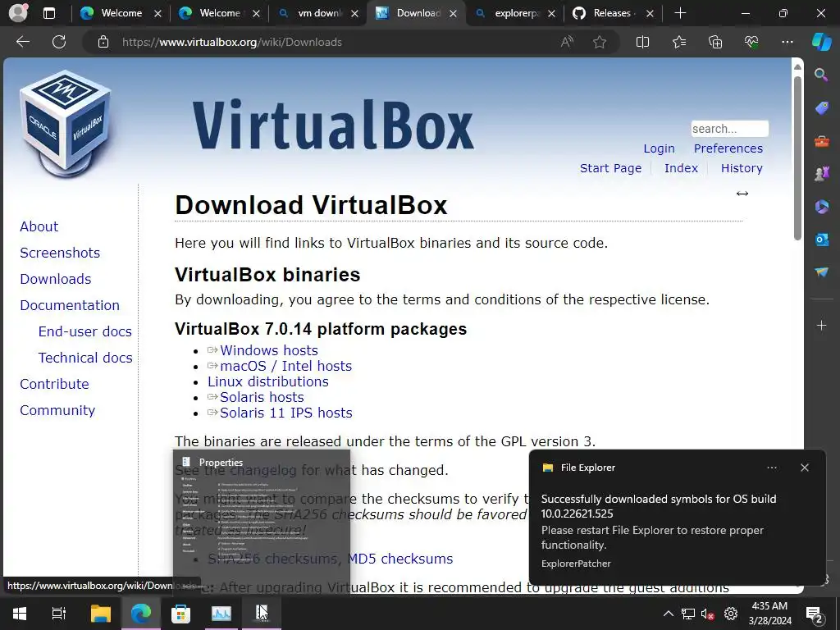Click Properties window thumbnail preview
Screen dimensions: 840x630
coord(262,521)
